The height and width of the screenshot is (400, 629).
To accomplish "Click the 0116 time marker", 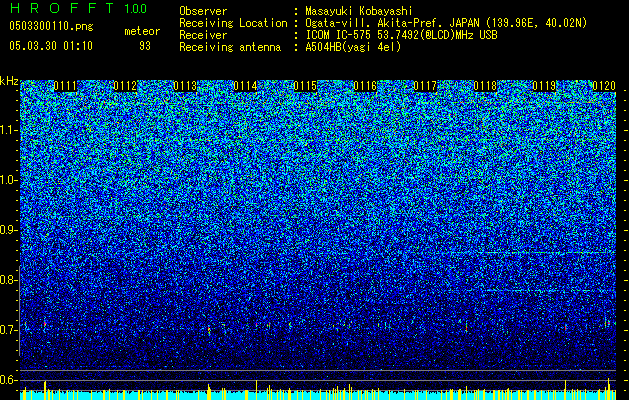I will click(x=365, y=86).
